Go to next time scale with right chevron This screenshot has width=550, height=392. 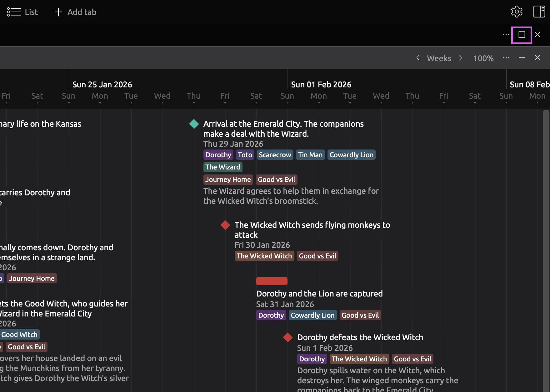pos(461,58)
